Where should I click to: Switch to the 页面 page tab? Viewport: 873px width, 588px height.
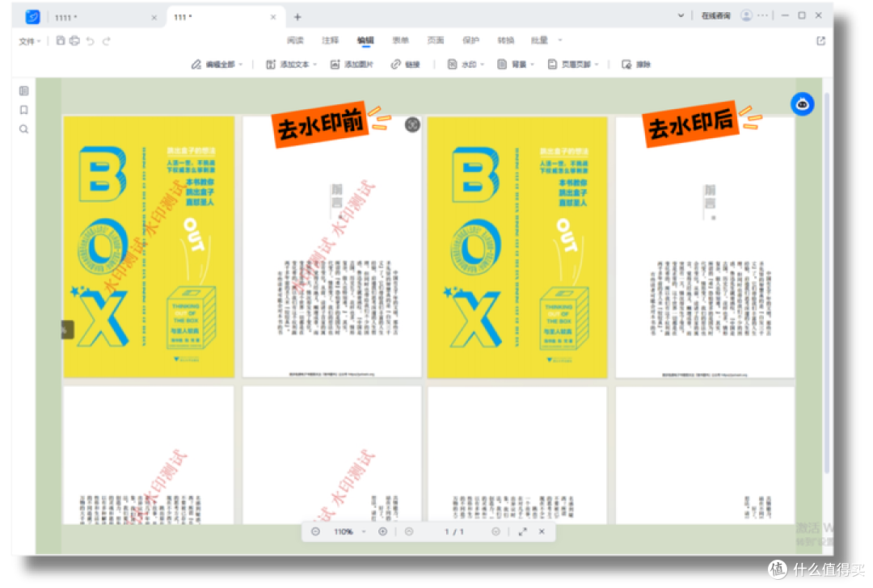[436, 40]
